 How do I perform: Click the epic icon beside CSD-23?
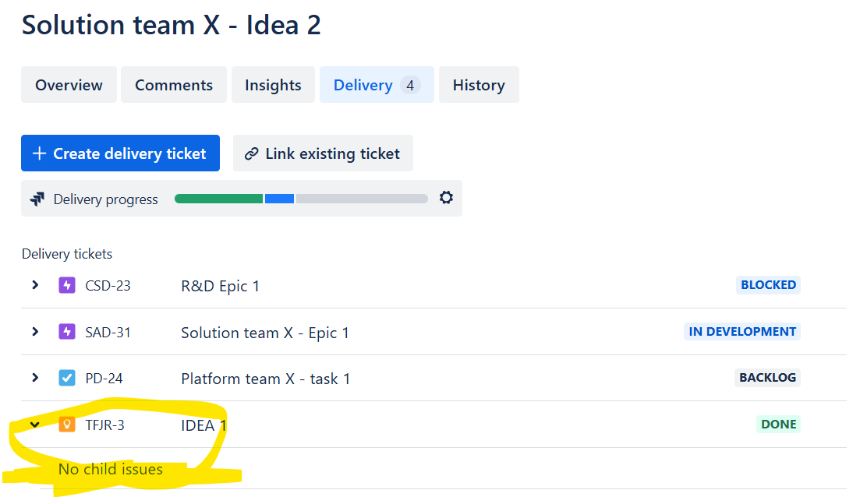tap(67, 285)
